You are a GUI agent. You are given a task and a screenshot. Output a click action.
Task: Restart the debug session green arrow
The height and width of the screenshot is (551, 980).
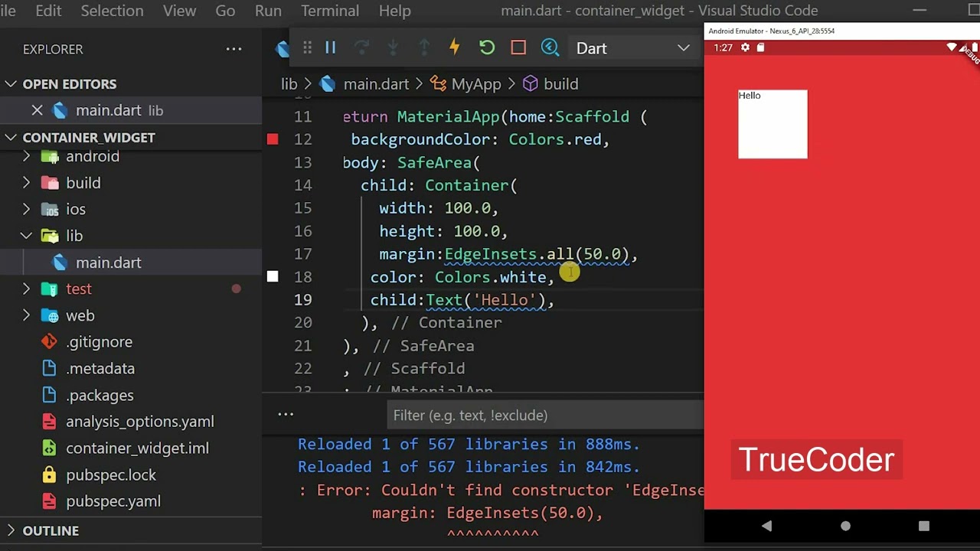tap(487, 48)
